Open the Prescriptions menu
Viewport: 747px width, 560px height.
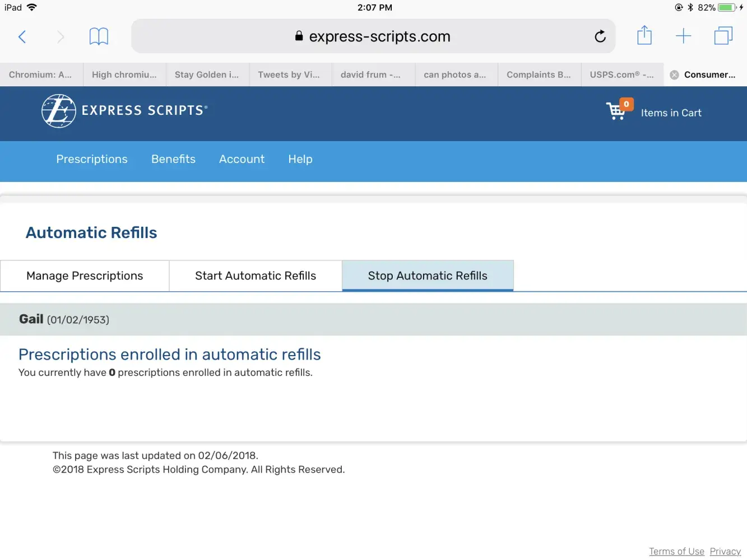click(92, 159)
